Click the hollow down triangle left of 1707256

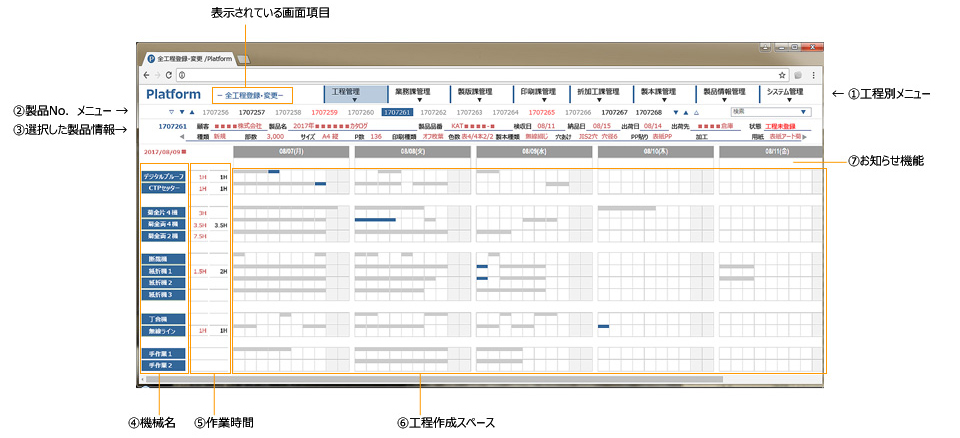point(171,112)
